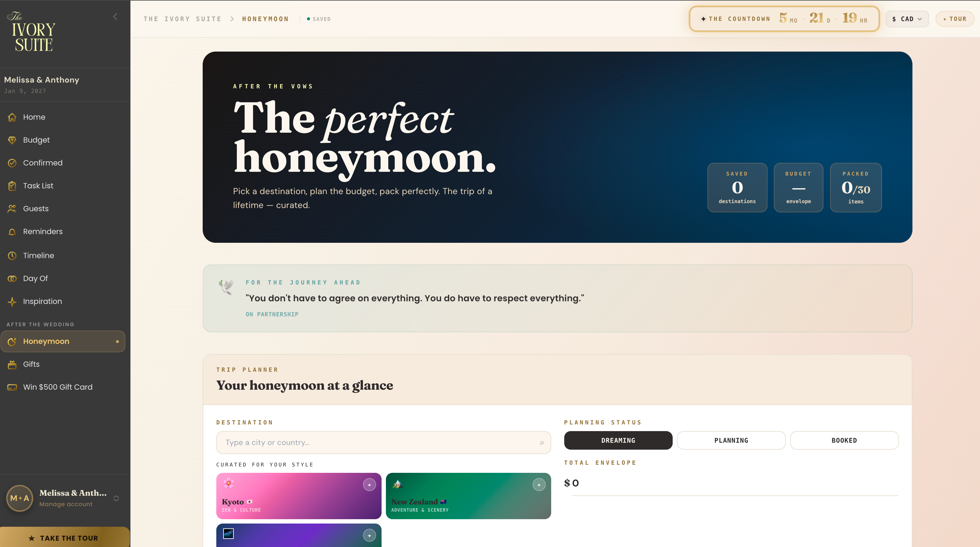Click the Day Of rings icon

(12, 278)
